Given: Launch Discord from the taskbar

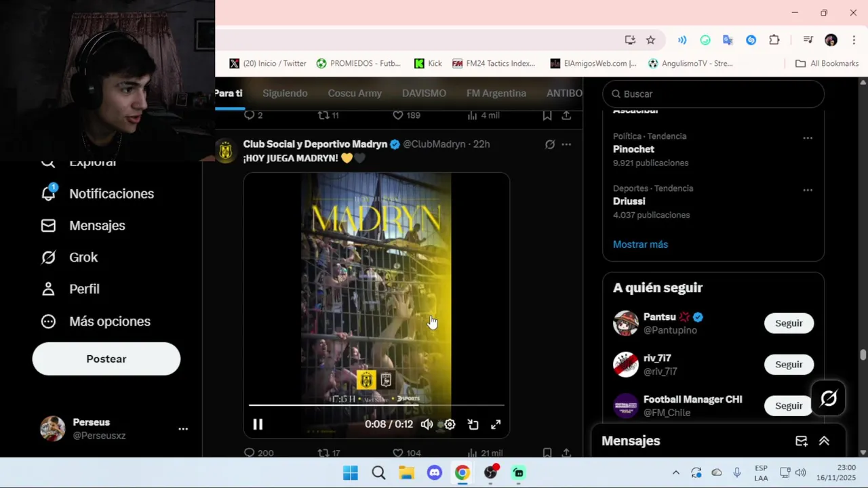Looking at the screenshot, I should click(435, 473).
